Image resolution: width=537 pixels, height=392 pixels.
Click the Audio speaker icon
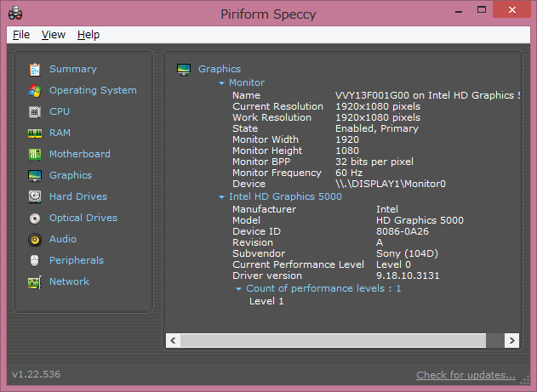pos(35,240)
